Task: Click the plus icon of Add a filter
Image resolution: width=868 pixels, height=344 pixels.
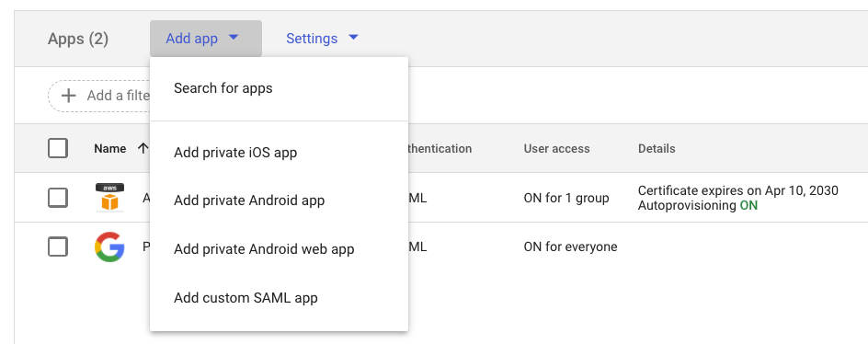Action: tap(68, 96)
